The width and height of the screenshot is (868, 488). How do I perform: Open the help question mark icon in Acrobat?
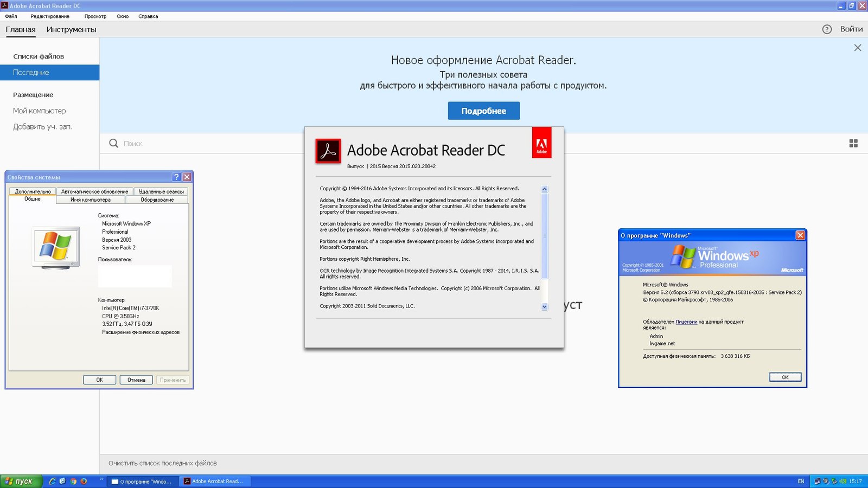click(827, 29)
